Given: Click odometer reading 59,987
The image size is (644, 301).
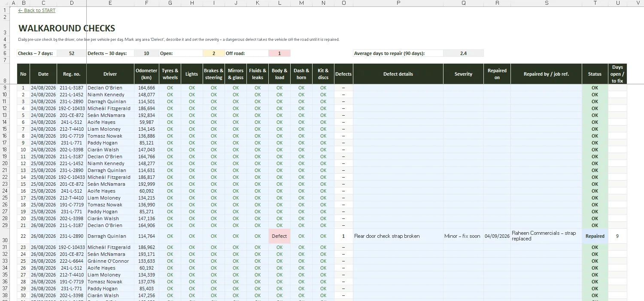Looking at the screenshot, I should pyautogui.click(x=146, y=122).
